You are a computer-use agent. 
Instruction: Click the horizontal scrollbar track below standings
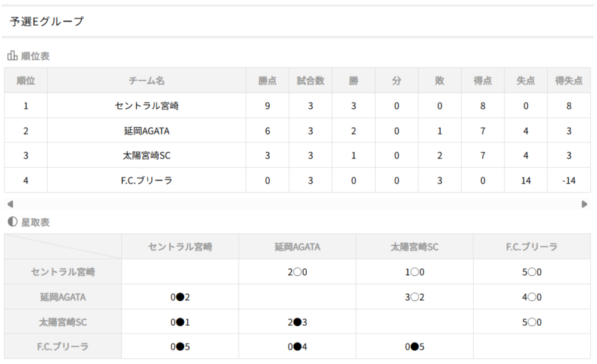(x=297, y=204)
